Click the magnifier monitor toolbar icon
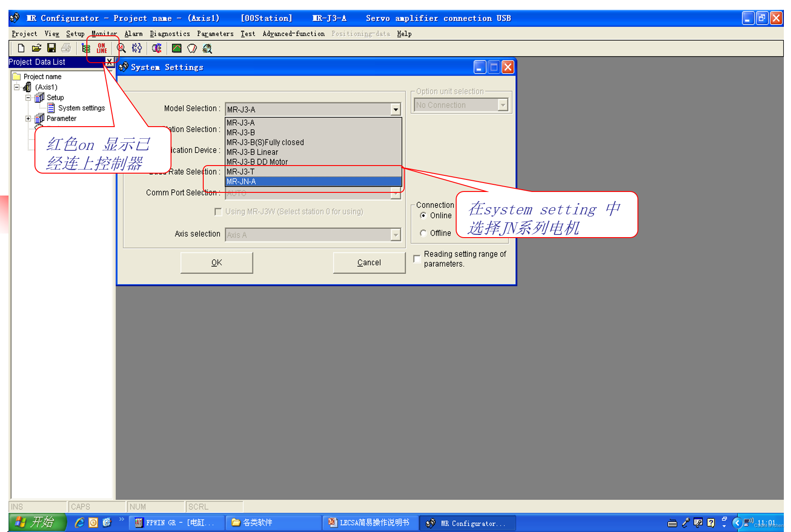 (x=121, y=48)
